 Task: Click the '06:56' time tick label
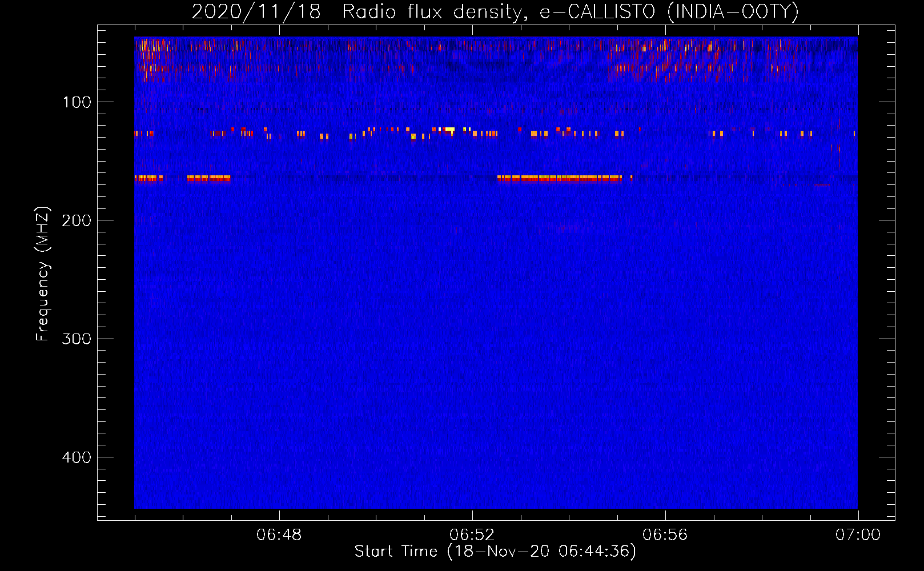click(665, 535)
